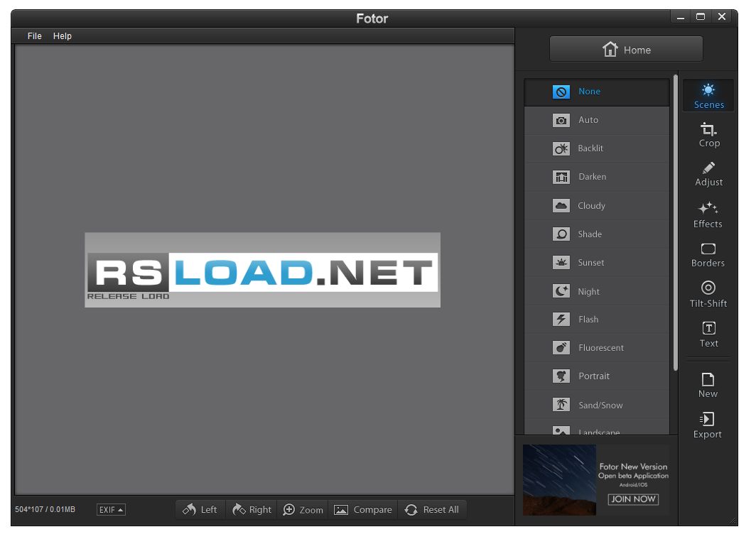Viewport: 756px width, 544px height.
Task: Rotate the image Right
Action: [252, 509]
